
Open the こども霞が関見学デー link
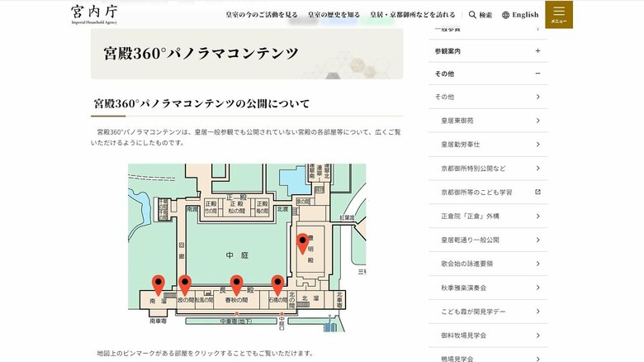point(473,312)
